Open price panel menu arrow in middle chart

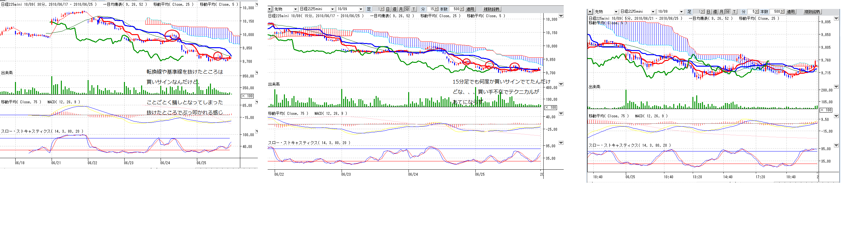(x=561, y=16)
